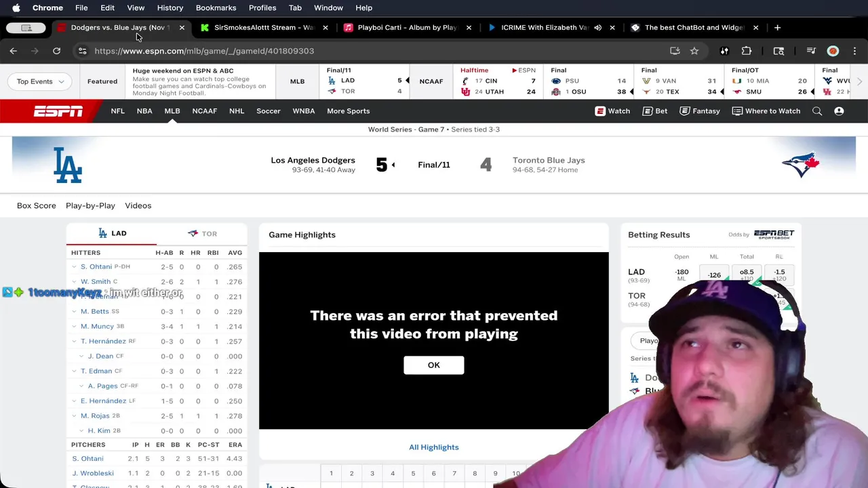Open PSU vs OSU Final score card
The image size is (868, 488).
[588, 81]
